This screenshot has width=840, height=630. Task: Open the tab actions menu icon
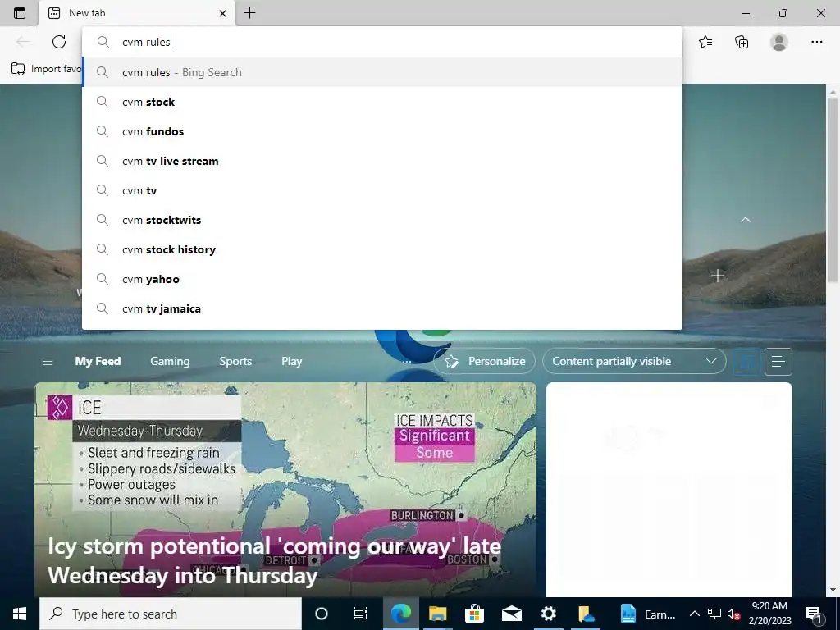pos(20,13)
